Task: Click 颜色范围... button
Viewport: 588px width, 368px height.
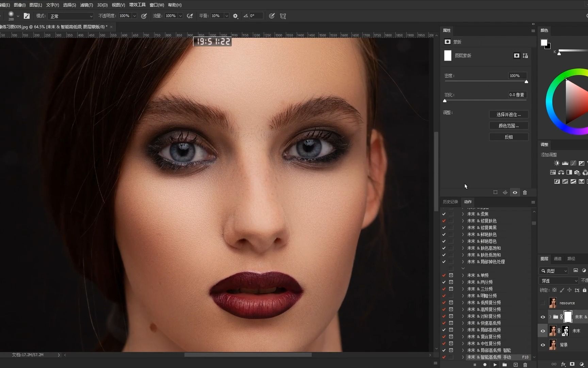Action: pos(509,126)
